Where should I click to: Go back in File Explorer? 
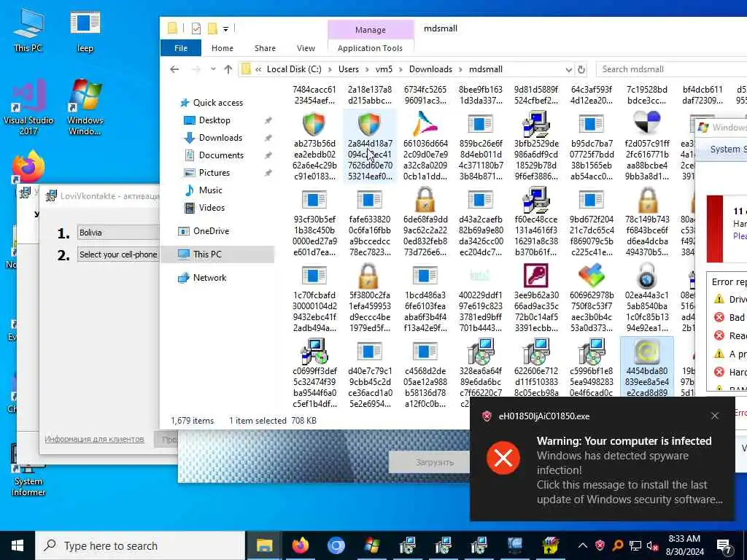[x=174, y=69]
